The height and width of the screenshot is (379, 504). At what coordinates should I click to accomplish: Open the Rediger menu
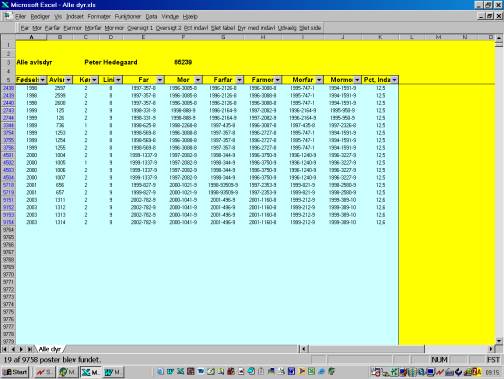point(40,16)
